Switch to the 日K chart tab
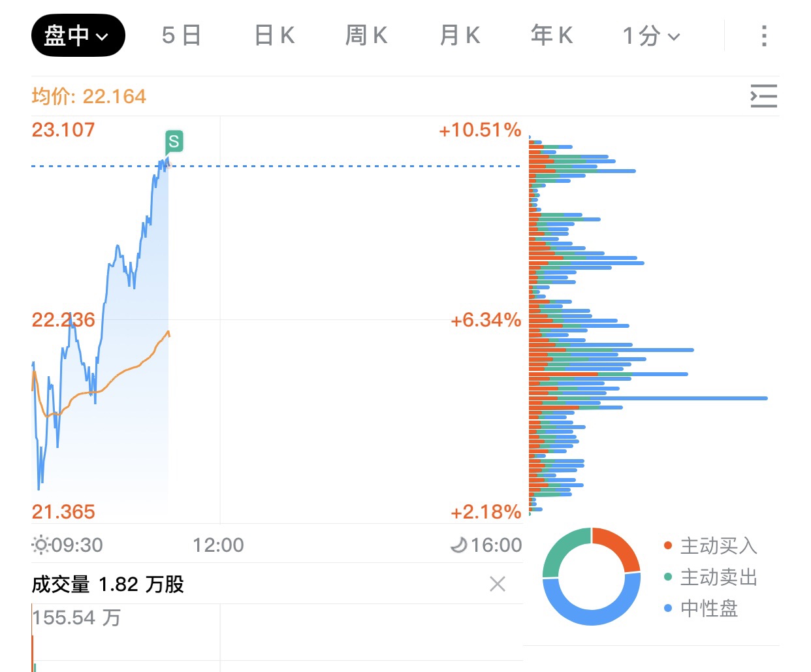811x672 pixels. point(274,35)
